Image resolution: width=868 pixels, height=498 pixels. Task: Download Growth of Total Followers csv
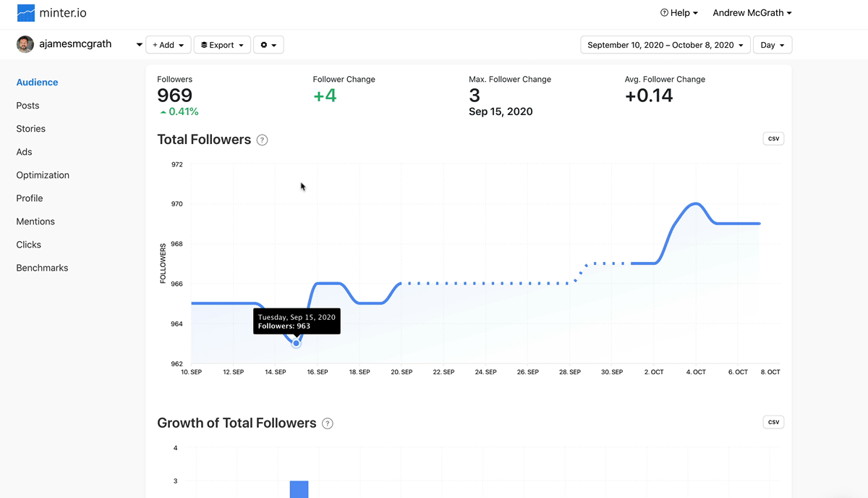tap(773, 422)
